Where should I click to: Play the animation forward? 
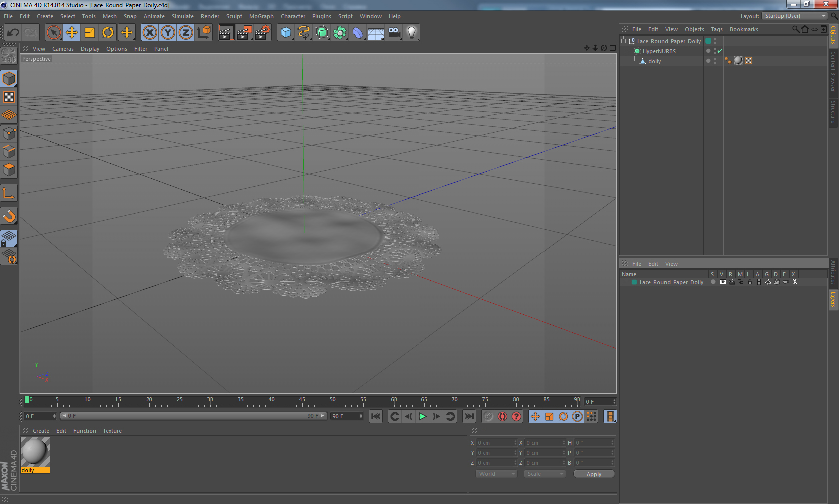pos(422,416)
